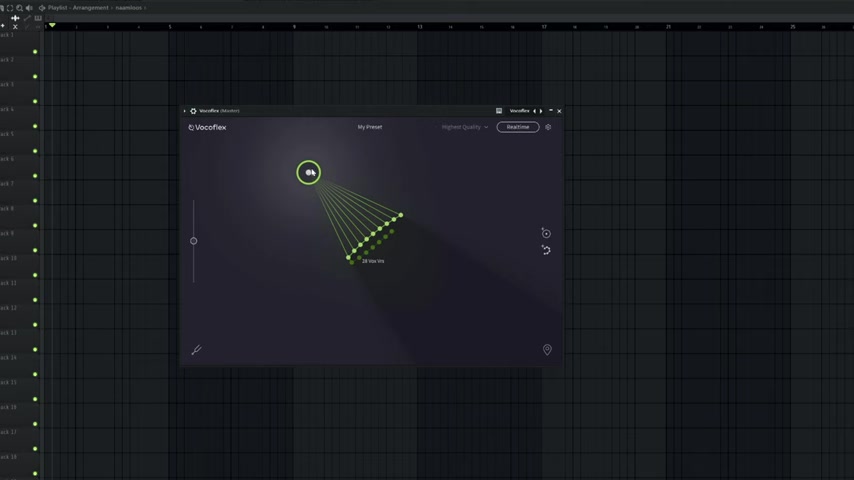The image size is (854, 480).
Task: Click bar 9 on the timeline ruler
Action: coord(295,26)
